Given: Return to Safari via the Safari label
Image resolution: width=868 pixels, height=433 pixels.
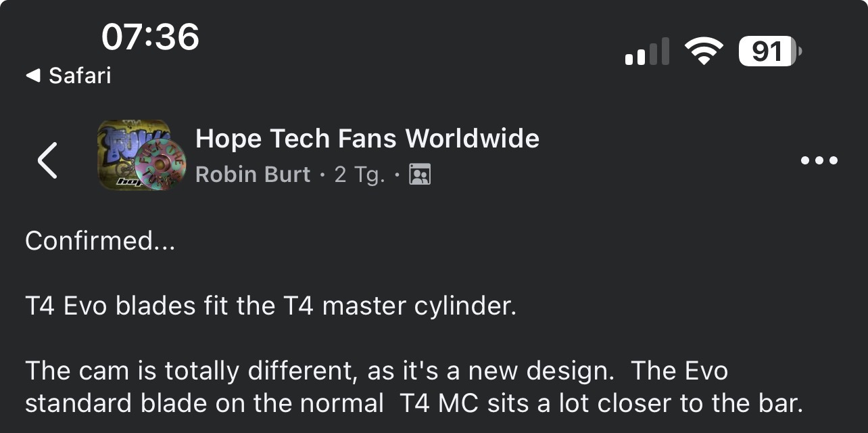Looking at the screenshot, I should [80, 76].
